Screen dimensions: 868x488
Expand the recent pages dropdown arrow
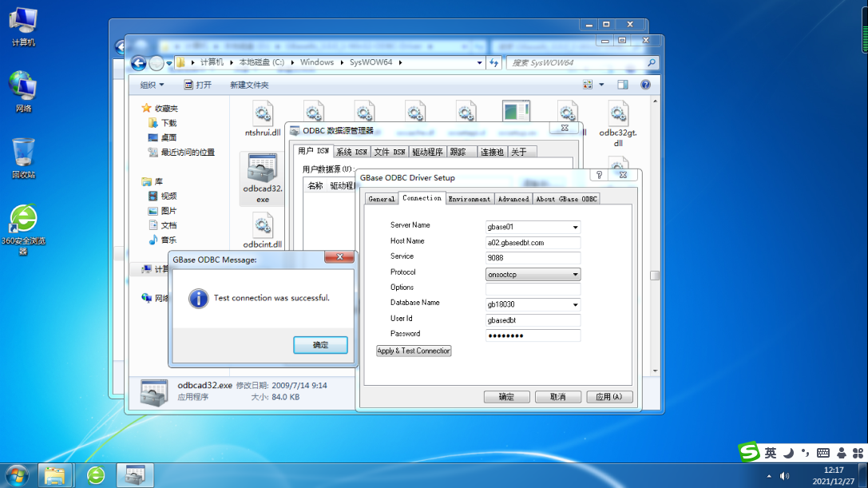(x=168, y=63)
